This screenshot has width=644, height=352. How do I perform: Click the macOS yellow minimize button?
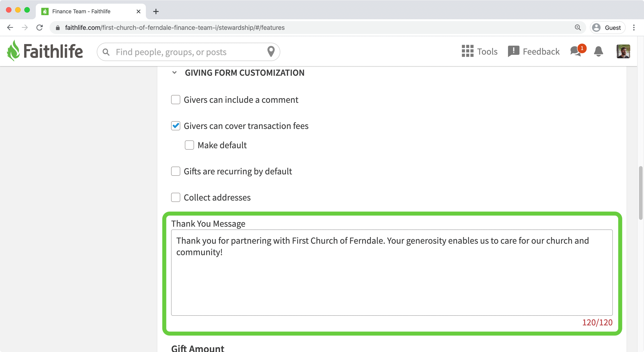(18, 10)
